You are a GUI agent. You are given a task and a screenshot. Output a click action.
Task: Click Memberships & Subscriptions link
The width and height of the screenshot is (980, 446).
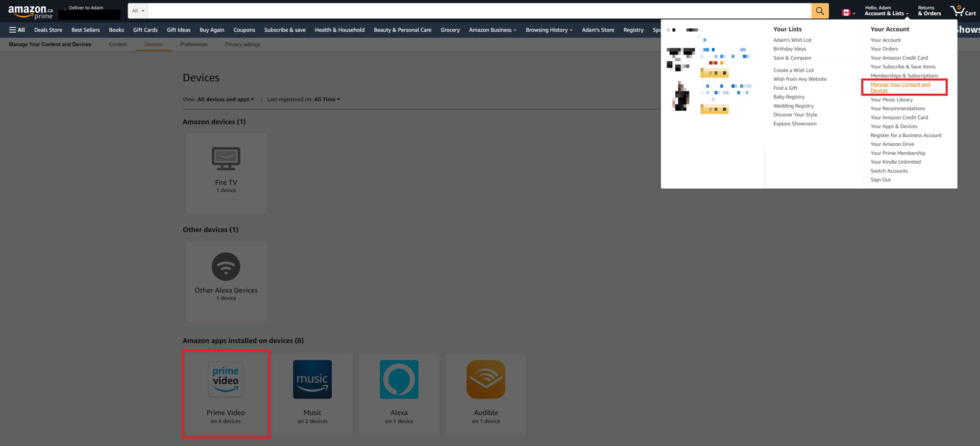pyautogui.click(x=904, y=76)
